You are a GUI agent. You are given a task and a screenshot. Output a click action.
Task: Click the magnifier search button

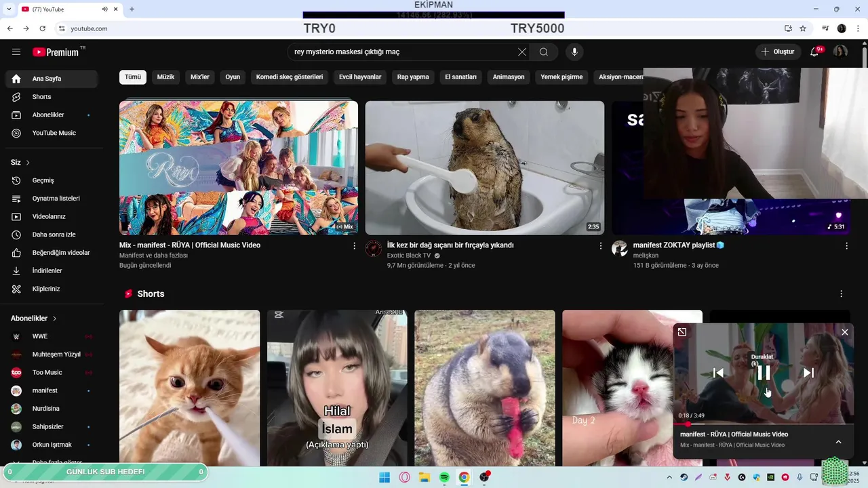(544, 52)
